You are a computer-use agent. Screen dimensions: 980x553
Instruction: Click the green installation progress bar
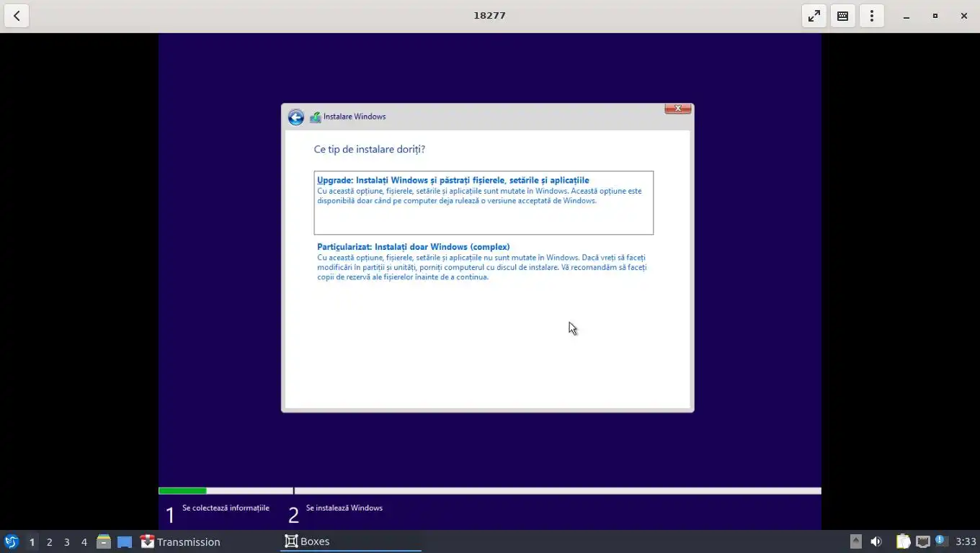(182, 491)
